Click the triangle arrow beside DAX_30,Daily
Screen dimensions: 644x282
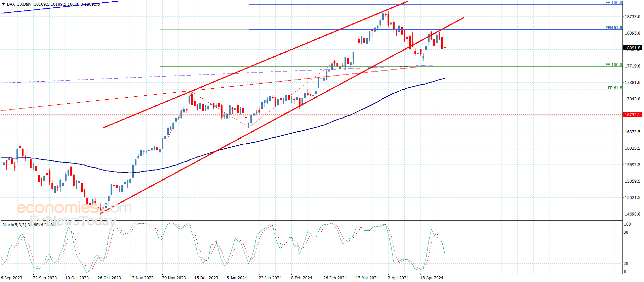pos(3,4)
